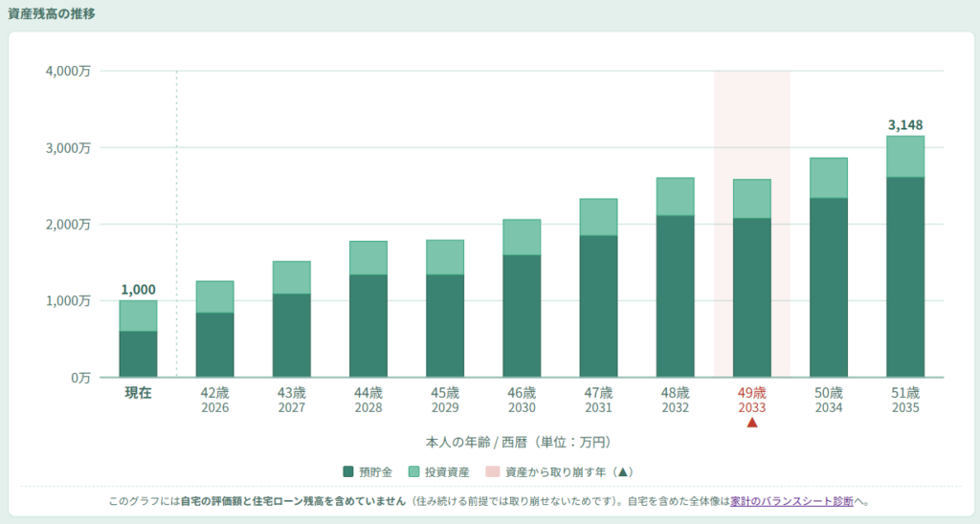The width and height of the screenshot is (980, 524).
Task: Click the 現在 x-axis label
Action: [138, 393]
